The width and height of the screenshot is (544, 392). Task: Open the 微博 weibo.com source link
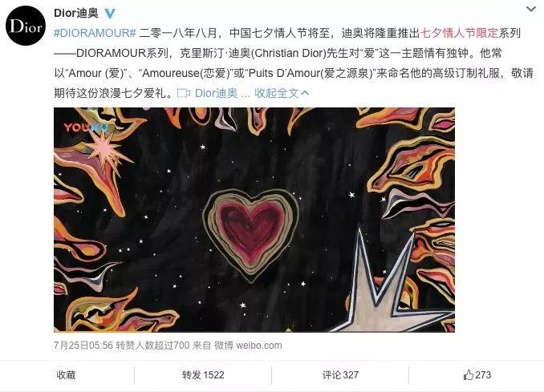click(248, 346)
